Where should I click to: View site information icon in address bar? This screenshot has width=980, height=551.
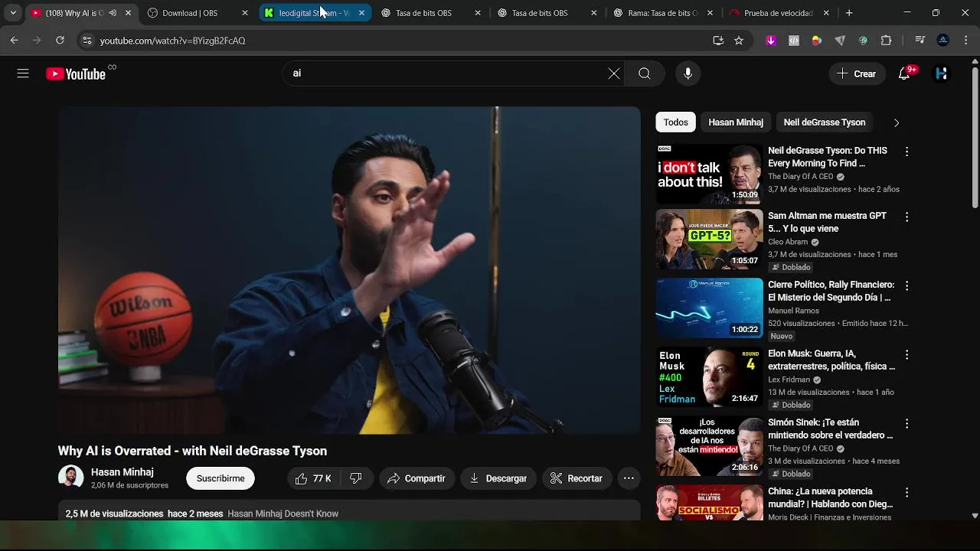[87, 41]
